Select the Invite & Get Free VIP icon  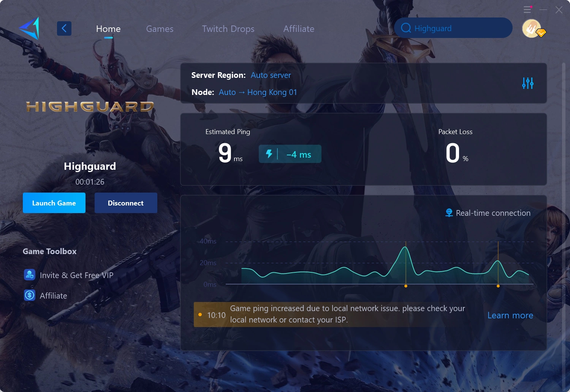[x=30, y=275]
